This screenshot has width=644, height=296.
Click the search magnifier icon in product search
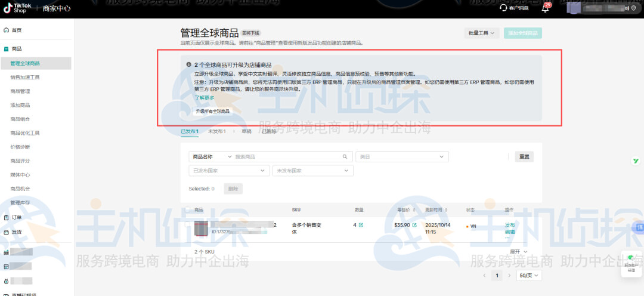(345, 156)
